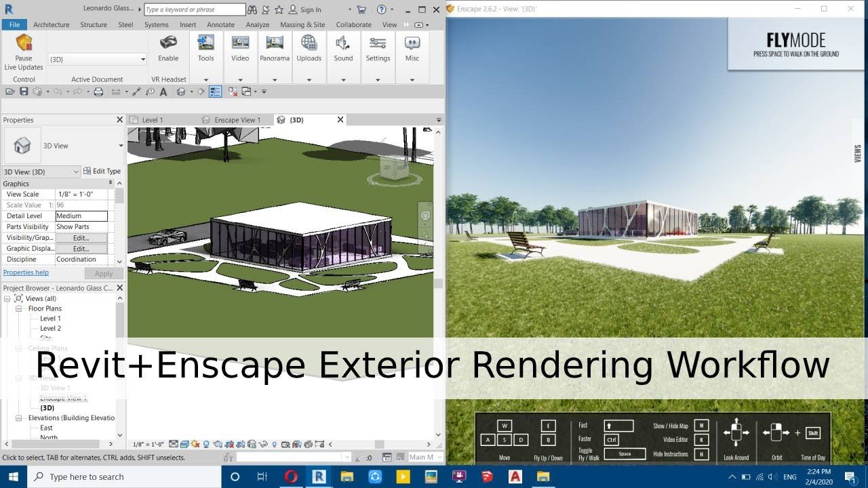Open the view tabs list dropdown arrow
The image size is (868, 488).
coord(439,120)
